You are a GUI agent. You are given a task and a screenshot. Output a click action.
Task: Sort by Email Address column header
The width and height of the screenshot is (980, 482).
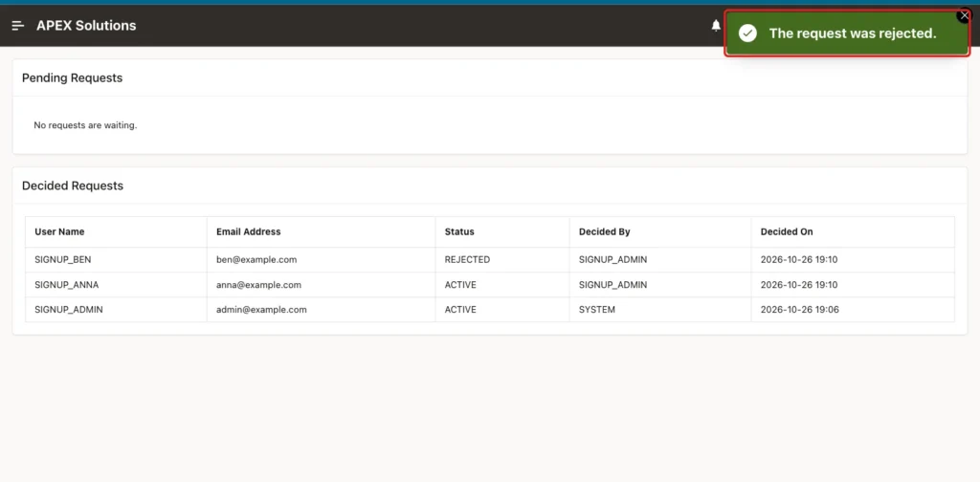click(x=248, y=231)
